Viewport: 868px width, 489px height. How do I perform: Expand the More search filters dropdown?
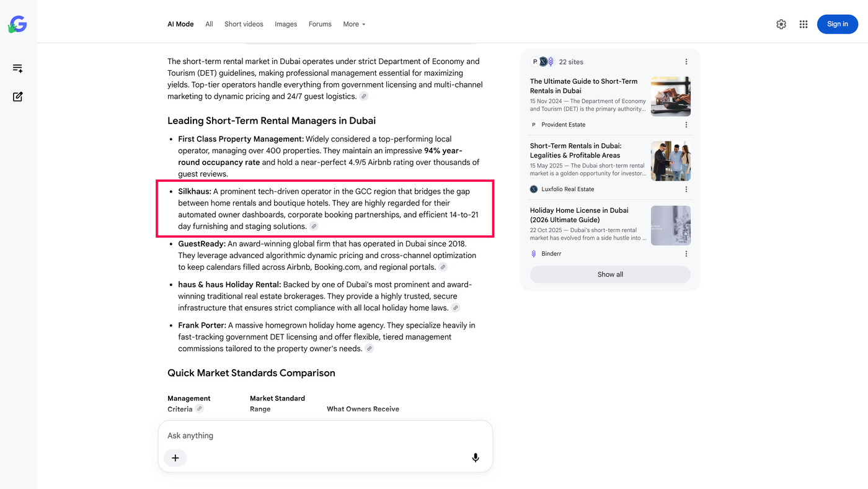(x=355, y=24)
